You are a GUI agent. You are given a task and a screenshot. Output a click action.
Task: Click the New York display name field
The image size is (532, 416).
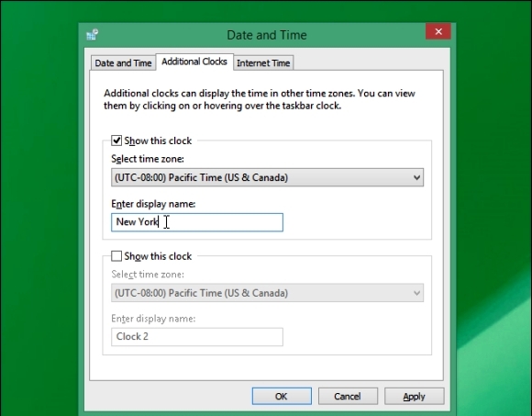click(x=197, y=222)
